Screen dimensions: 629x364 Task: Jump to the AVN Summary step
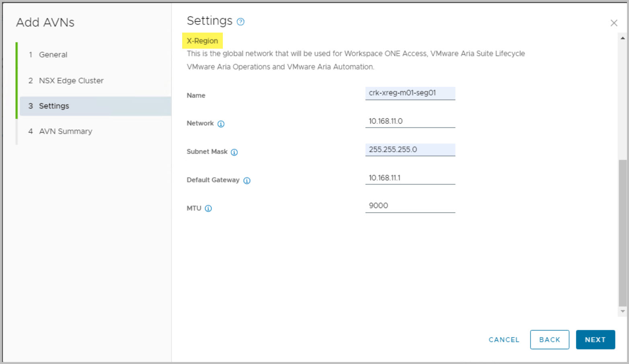pos(65,132)
